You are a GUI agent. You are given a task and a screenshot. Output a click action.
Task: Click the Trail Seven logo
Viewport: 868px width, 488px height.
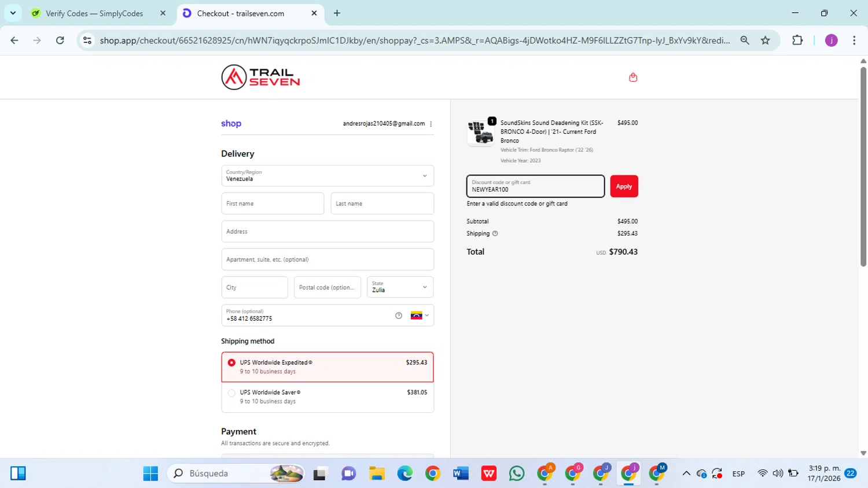[x=260, y=77]
